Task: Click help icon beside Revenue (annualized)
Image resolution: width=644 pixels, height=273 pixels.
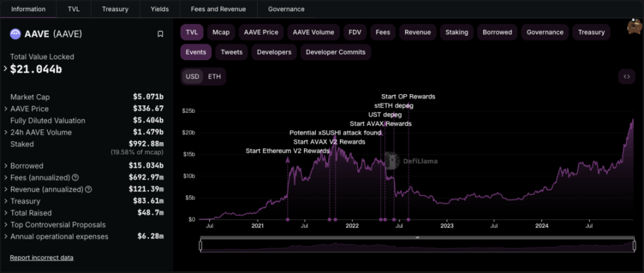Action: [x=88, y=190]
